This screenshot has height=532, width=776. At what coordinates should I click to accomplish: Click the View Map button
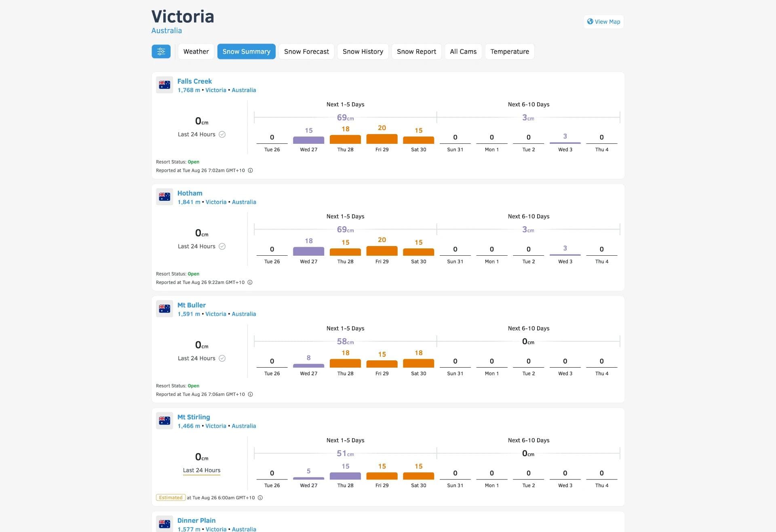[x=603, y=22]
